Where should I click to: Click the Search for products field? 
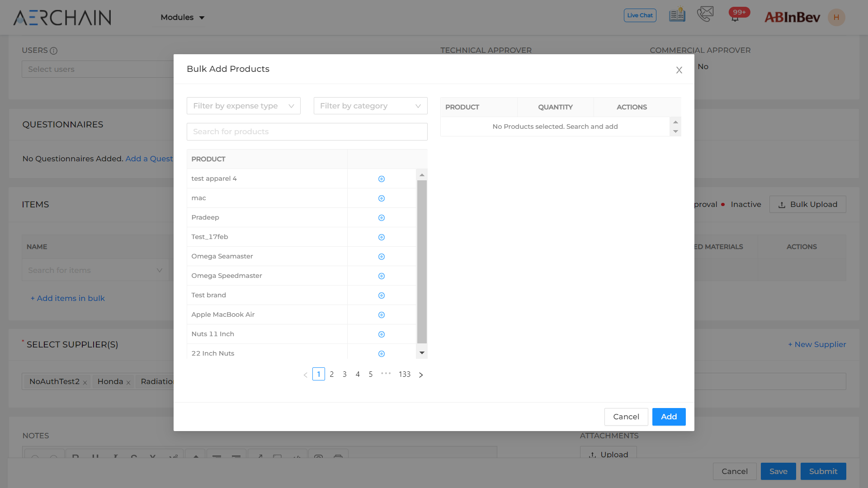[307, 131]
